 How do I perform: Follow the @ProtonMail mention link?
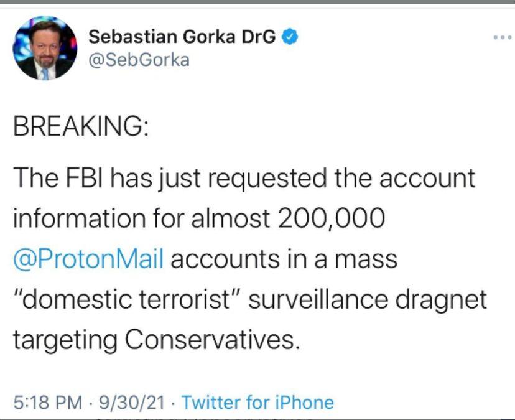pos(88,259)
